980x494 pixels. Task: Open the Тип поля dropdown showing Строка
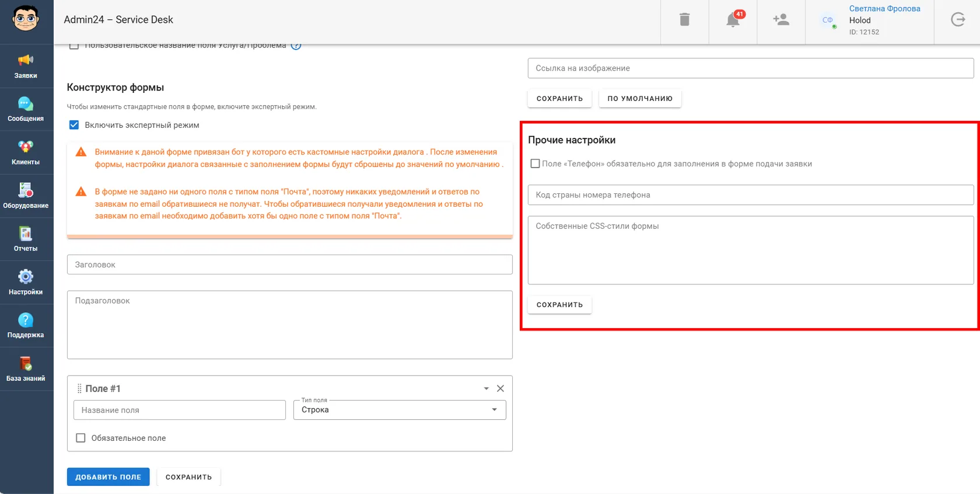tap(400, 410)
